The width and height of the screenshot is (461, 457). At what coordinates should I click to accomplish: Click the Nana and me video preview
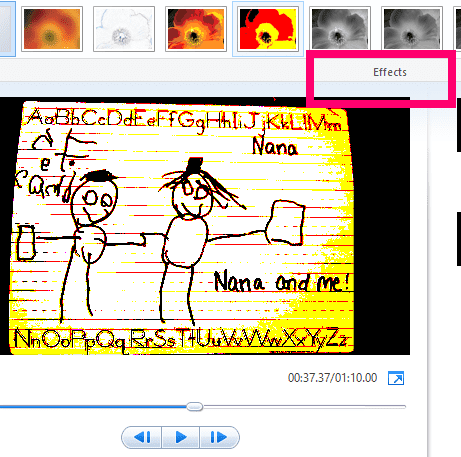pos(205,226)
